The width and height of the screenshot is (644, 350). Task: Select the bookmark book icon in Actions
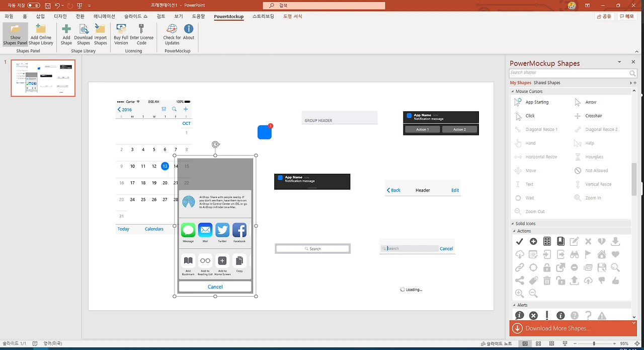[x=560, y=242]
